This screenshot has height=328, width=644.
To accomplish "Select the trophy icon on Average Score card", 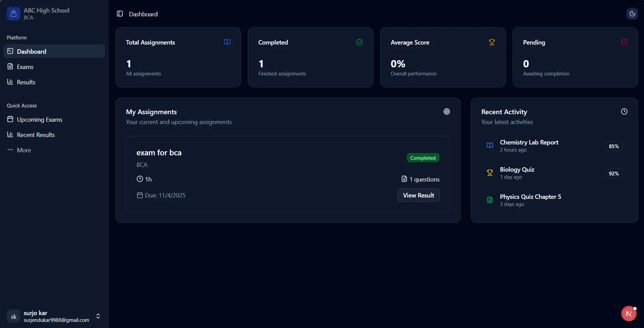I will pyautogui.click(x=492, y=42).
